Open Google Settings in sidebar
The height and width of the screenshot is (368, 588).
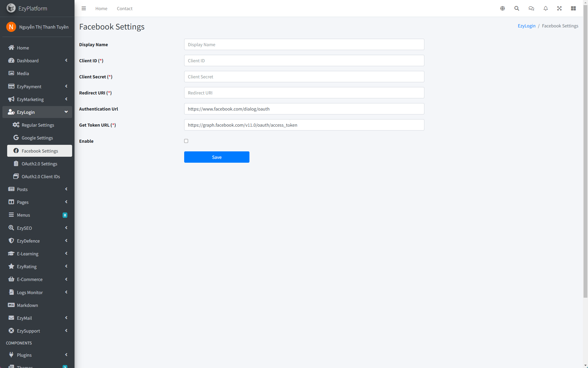click(40, 138)
